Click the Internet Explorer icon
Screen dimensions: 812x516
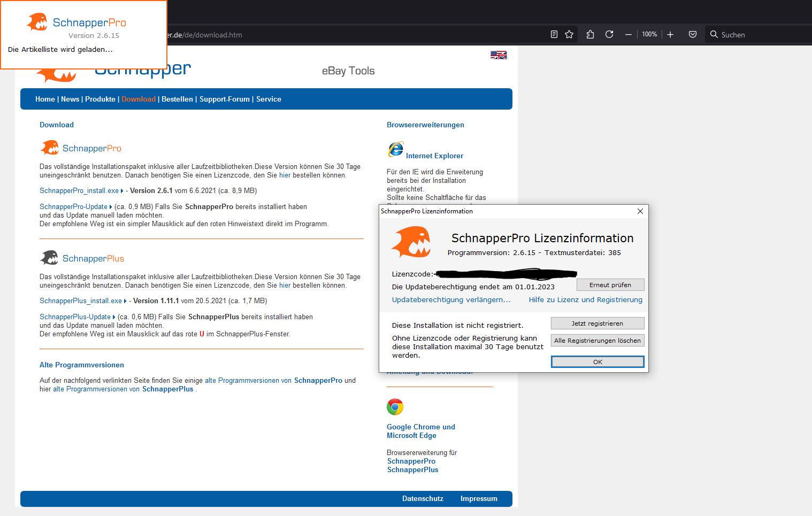pos(396,149)
